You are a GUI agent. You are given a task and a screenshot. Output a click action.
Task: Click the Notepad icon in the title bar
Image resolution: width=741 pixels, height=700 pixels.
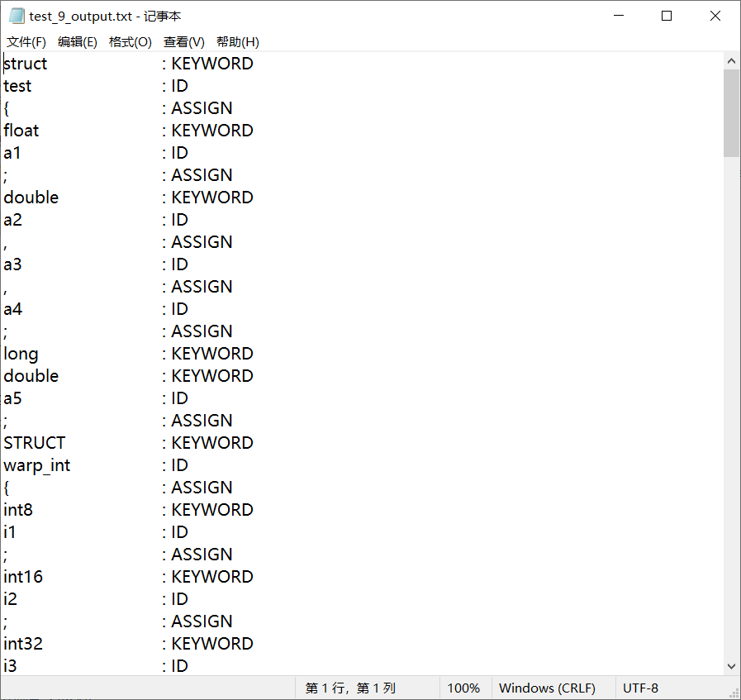coord(17,16)
